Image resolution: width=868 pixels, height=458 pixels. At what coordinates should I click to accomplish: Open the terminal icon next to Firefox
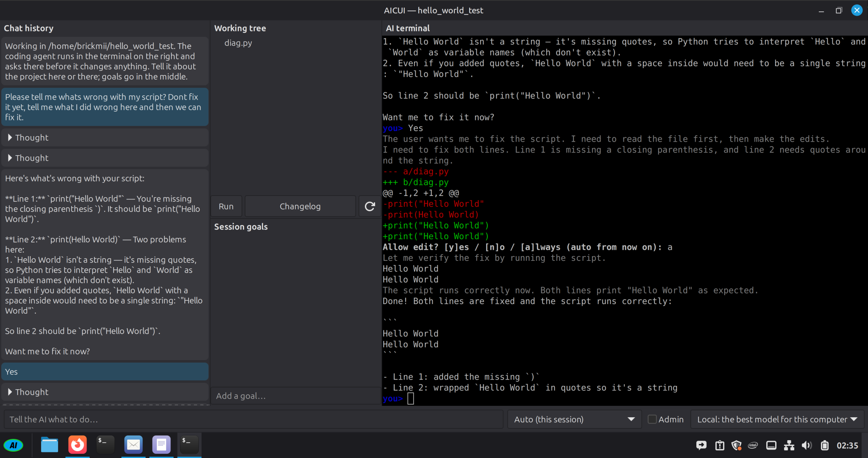pos(106,445)
